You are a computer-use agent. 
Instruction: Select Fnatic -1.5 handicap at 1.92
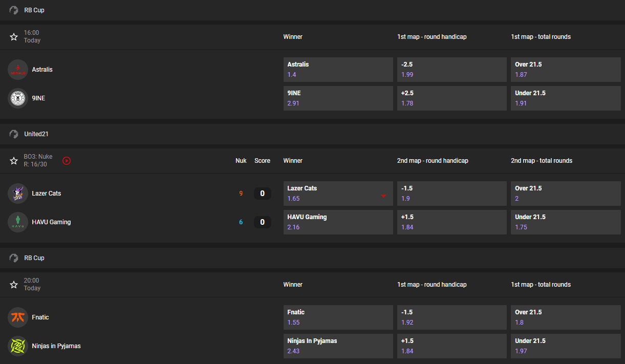pyautogui.click(x=452, y=317)
